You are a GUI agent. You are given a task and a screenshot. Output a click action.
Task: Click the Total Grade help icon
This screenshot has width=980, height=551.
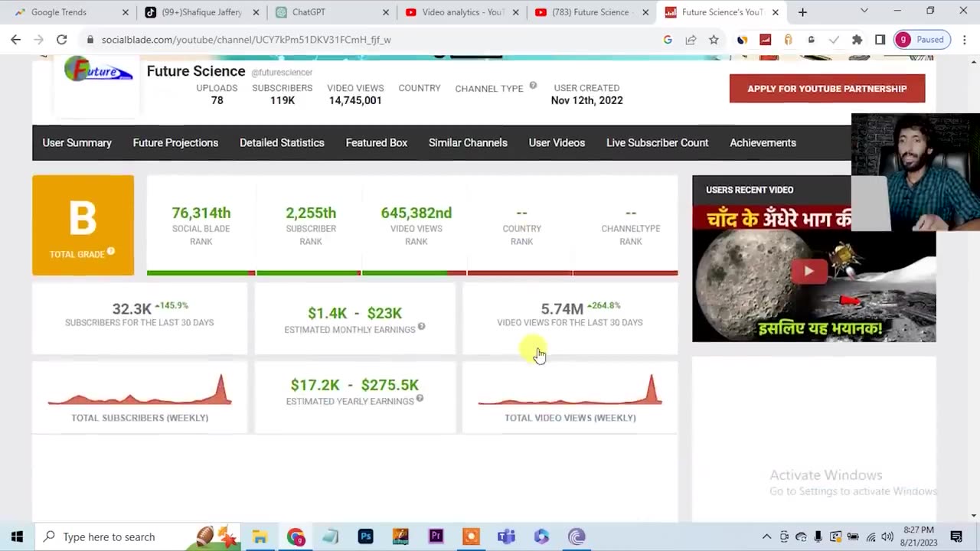[111, 251]
